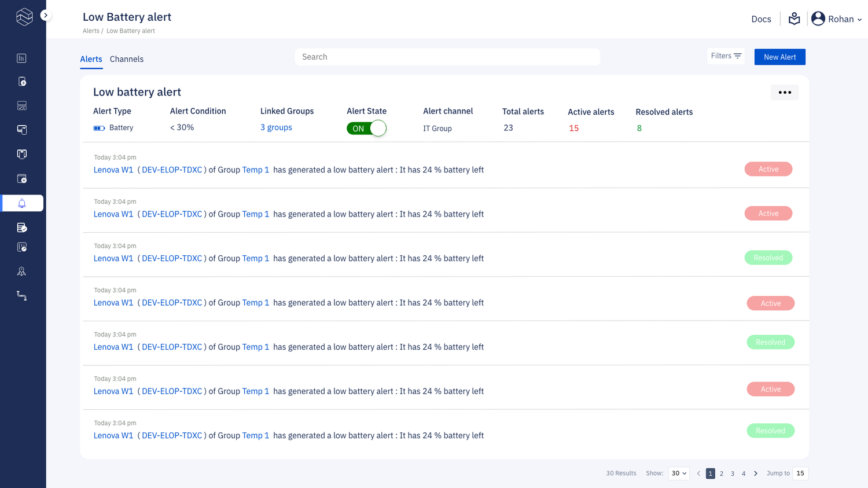
Task: Open the checklist window sidebar icon
Action: (21, 106)
